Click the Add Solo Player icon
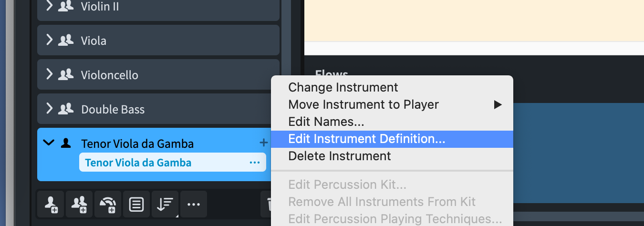The height and width of the screenshot is (226, 644). pos(51,205)
